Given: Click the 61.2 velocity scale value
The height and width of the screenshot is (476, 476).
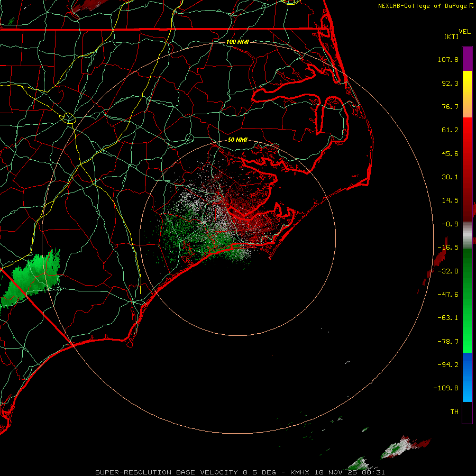Looking at the screenshot, I should point(450,130).
